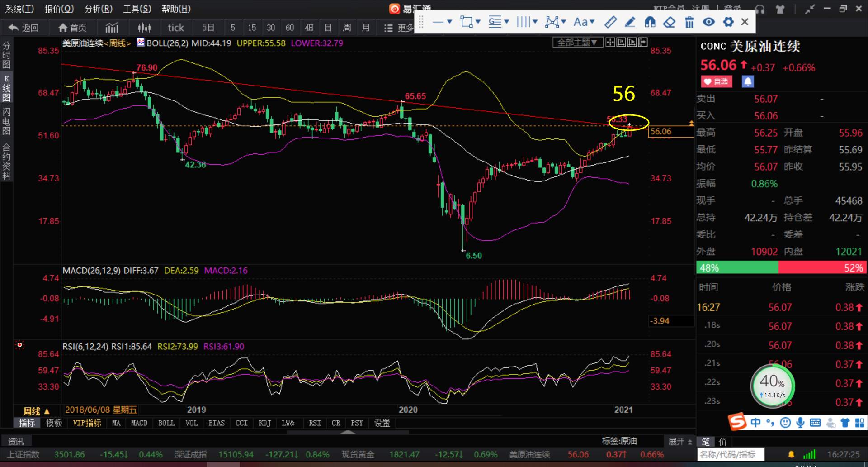The height and width of the screenshot is (467, 868).
Task: Click the shrink window arrows icon
Action: 810,9
